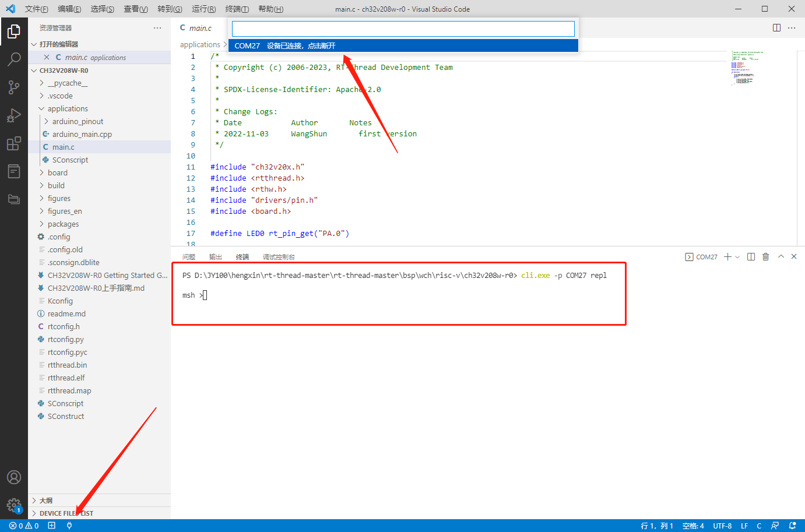The width and height of the screenshot is (805, 532).
Task: Open the 帮助(H) menu
Action: [270, 9]
